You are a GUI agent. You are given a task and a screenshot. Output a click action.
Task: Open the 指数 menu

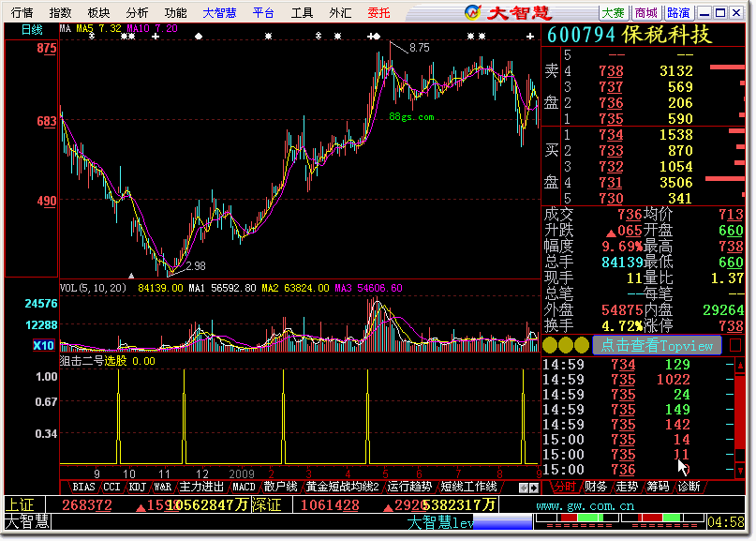pyautogui.click(x=60, y=13)
